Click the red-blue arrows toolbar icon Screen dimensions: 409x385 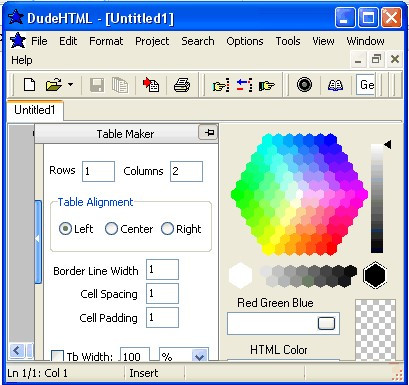click(244, 85)
